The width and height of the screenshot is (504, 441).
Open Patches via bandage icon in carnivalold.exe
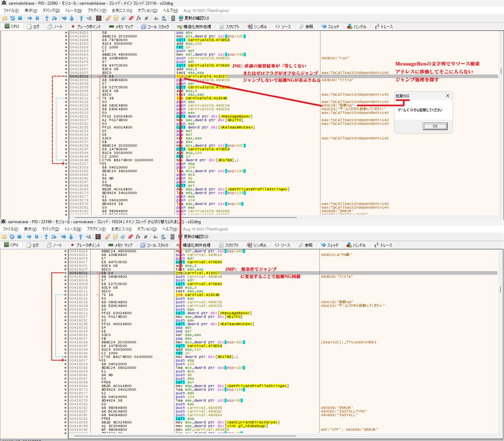(108, 18)
